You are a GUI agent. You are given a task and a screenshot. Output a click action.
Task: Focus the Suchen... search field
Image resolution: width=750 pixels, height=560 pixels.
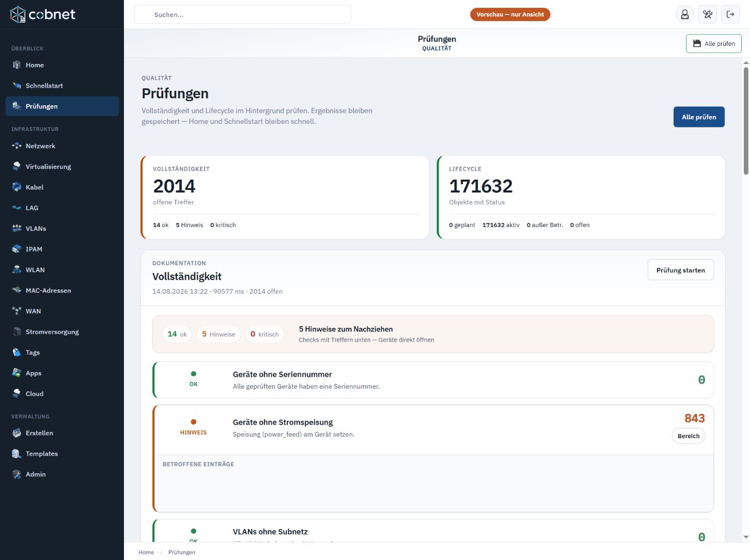[x=243, y=14]
